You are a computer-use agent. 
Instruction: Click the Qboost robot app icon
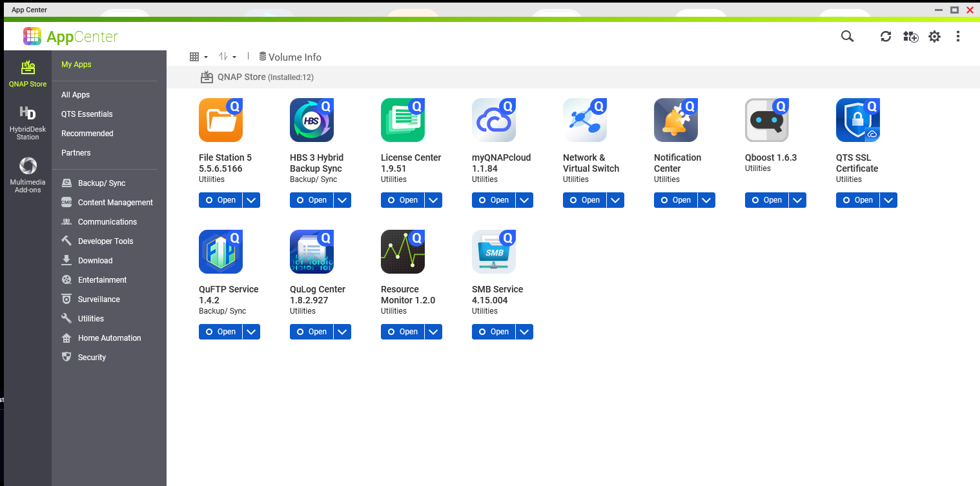[x=767, y=120]
